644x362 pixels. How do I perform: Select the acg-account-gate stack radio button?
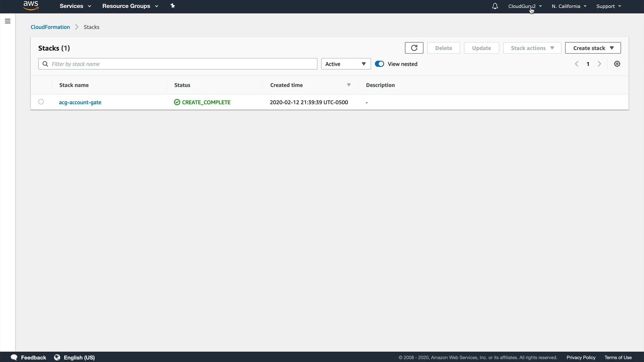(41, 102)
